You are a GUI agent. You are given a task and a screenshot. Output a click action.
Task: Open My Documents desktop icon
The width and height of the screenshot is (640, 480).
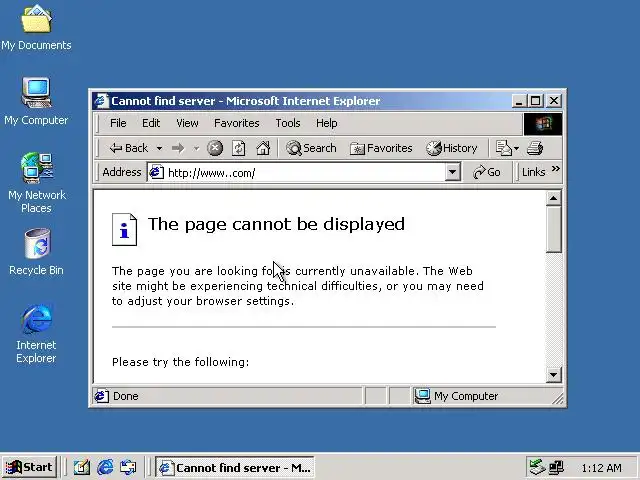(x=36, y=27)
